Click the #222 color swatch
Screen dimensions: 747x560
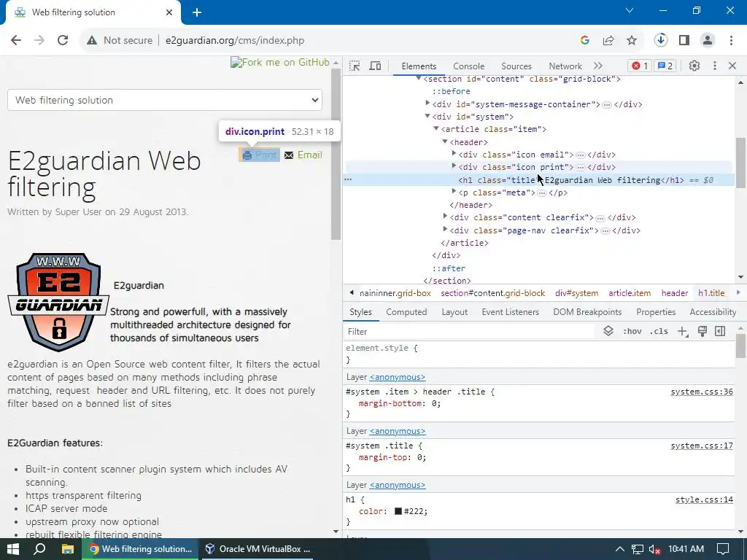point(398,511)
